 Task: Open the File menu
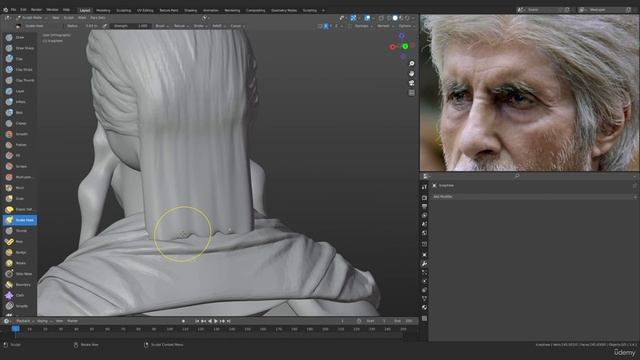pyautogui.click(x=13, y=10)
